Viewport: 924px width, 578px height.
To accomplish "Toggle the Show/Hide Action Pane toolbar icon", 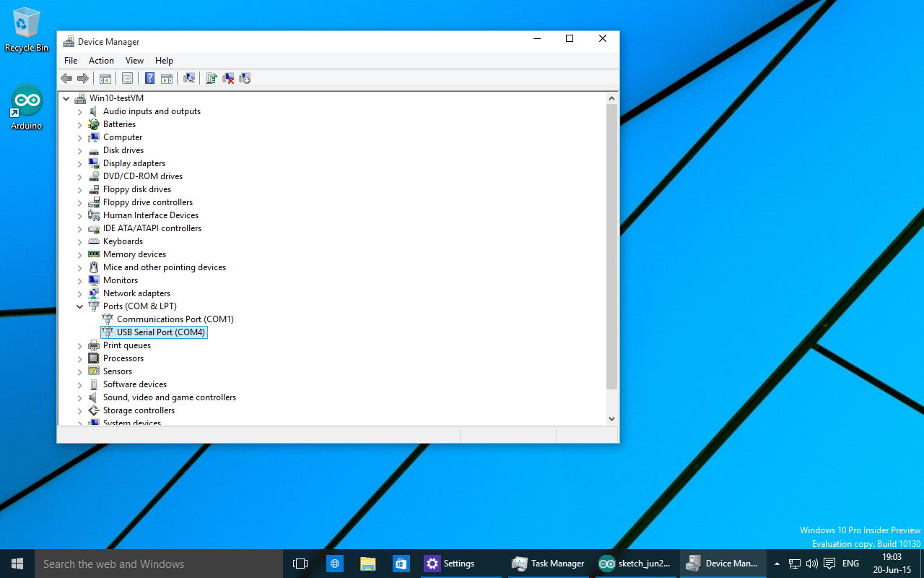I will pyautogui.click(x=167, y=78).
